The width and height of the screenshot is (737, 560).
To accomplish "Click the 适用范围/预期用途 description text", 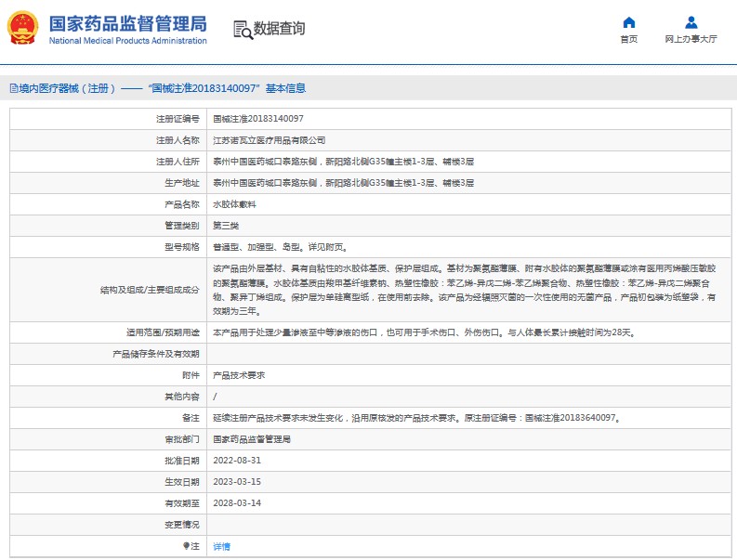I will pos(425,332).
